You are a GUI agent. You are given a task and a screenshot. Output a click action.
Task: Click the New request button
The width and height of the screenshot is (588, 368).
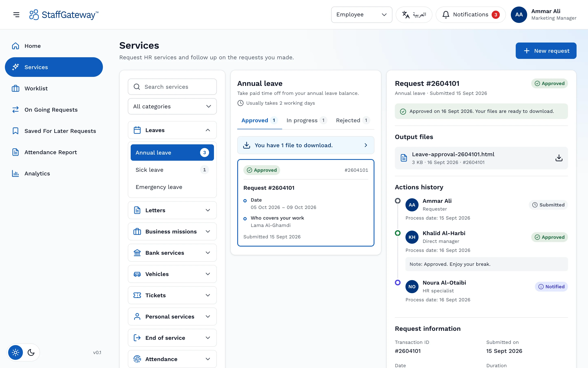tap(546, 51)
